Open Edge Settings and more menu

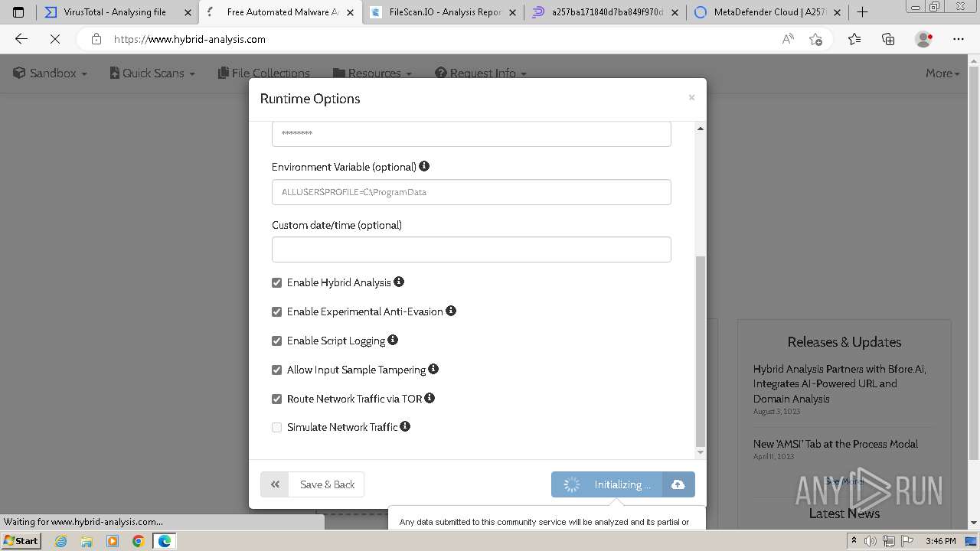[959, 39]
